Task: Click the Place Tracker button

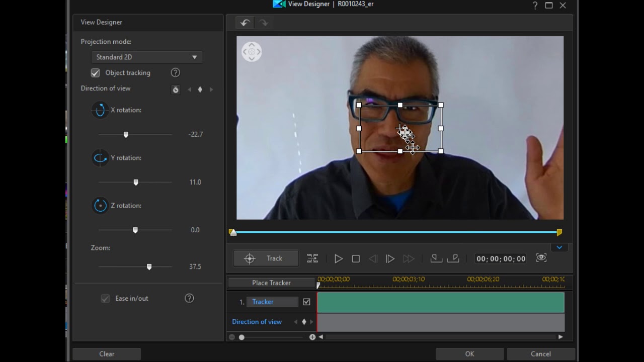Action: [x=271, y=283]
